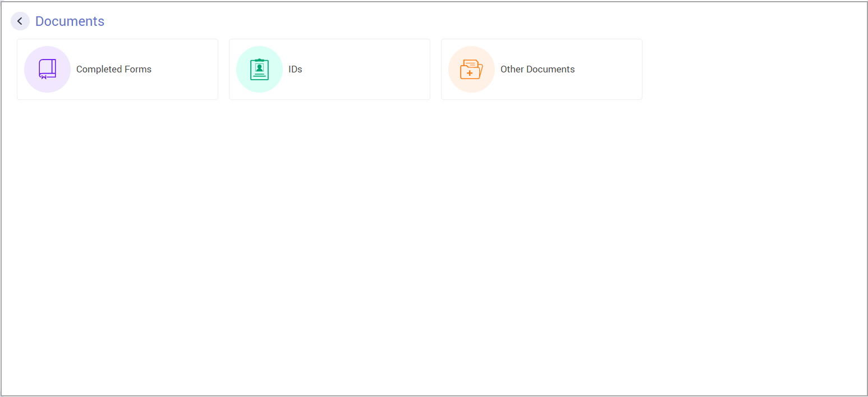868x397 pixels.
Task: Click the purple book Completed Forms icon
Action: coord(47,69)
